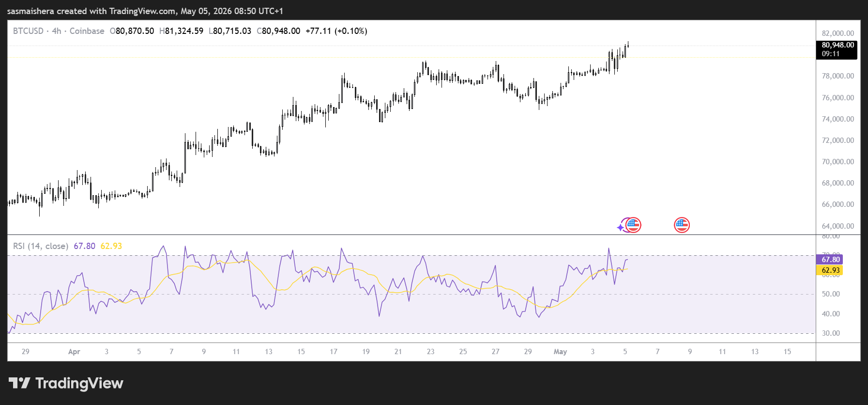This screenshot has width=868, height=405.
Task: Click the header text 'sasmaishera created with TradingView.com'
Action: pos(91,11)
